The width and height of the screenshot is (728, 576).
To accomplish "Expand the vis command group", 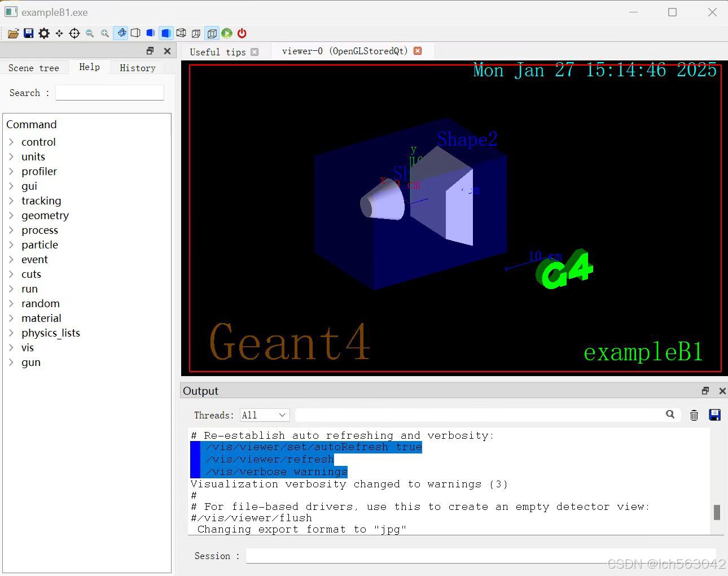I will 11,347.
